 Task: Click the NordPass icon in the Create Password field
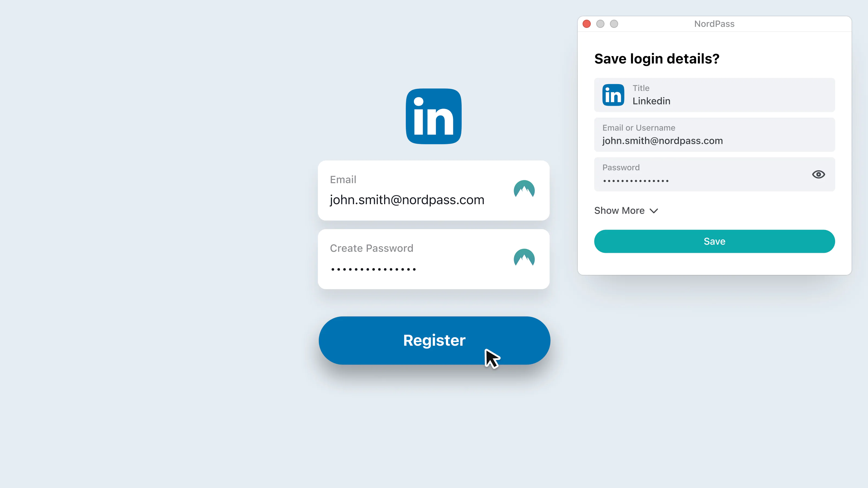click(524, 258)
